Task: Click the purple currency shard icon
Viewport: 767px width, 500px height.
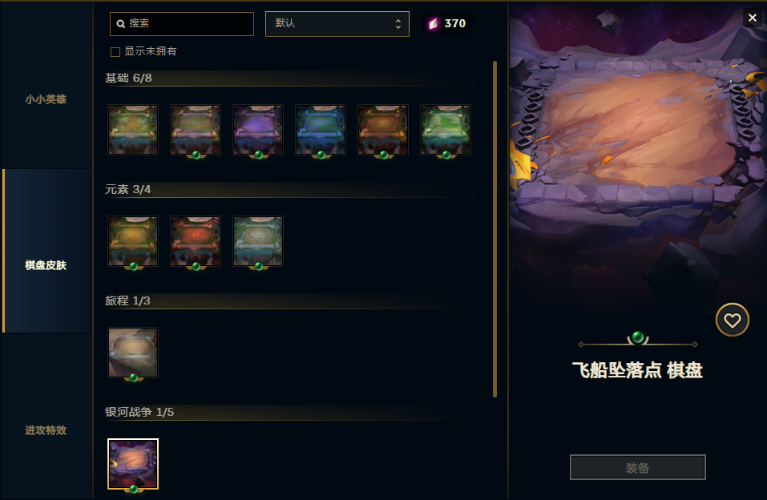Action: [x=433, y=23]
